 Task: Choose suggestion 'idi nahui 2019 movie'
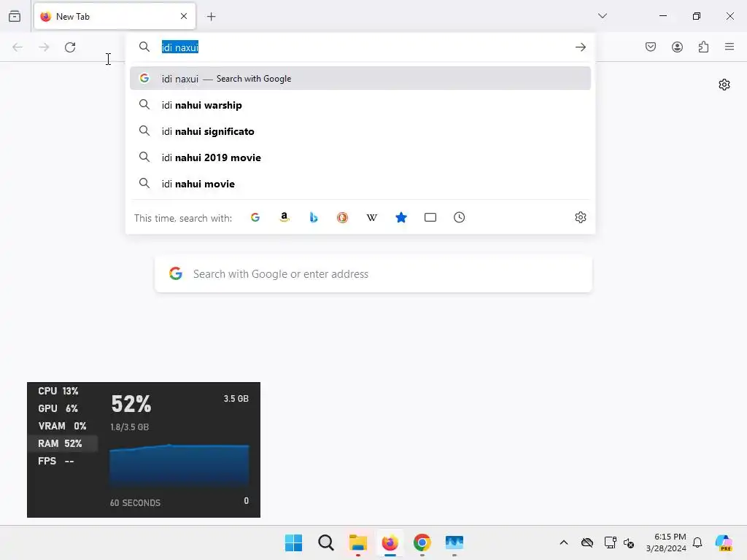[360, 157]
